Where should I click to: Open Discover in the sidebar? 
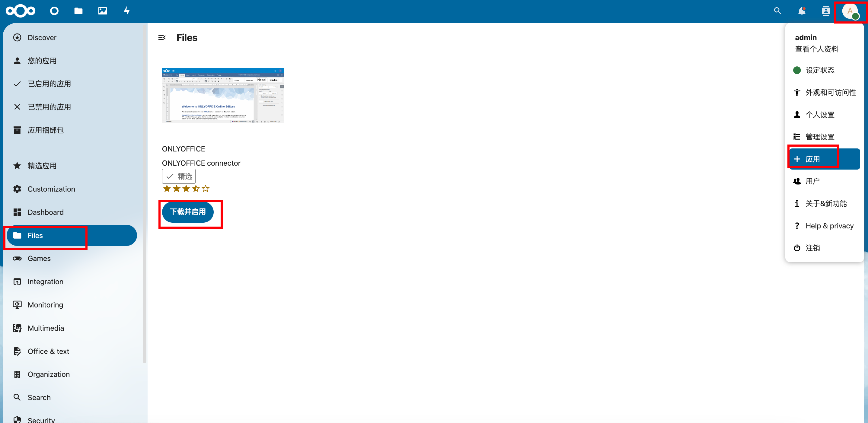(72, 37)
